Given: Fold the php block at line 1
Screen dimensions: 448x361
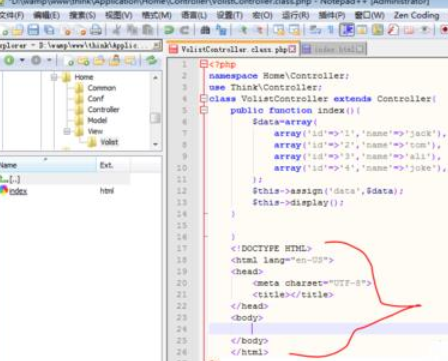Looking at the screenshot, I should tap(204, 64).
